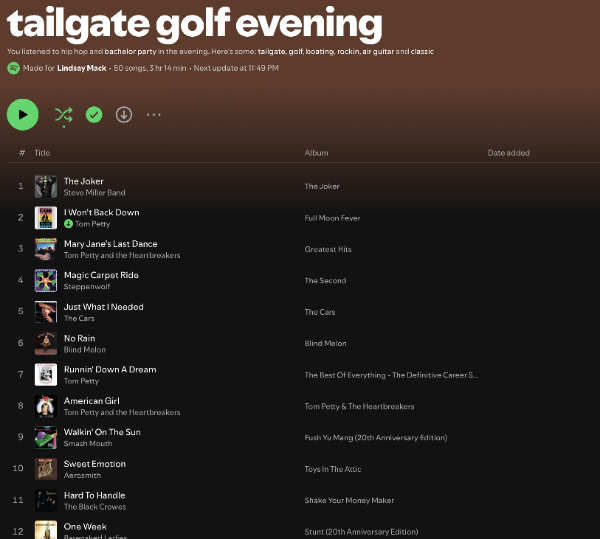Open the artist link under Mary Jane's Last Dance
This screenshot has height=539, width=600.
tap(122, 255)
